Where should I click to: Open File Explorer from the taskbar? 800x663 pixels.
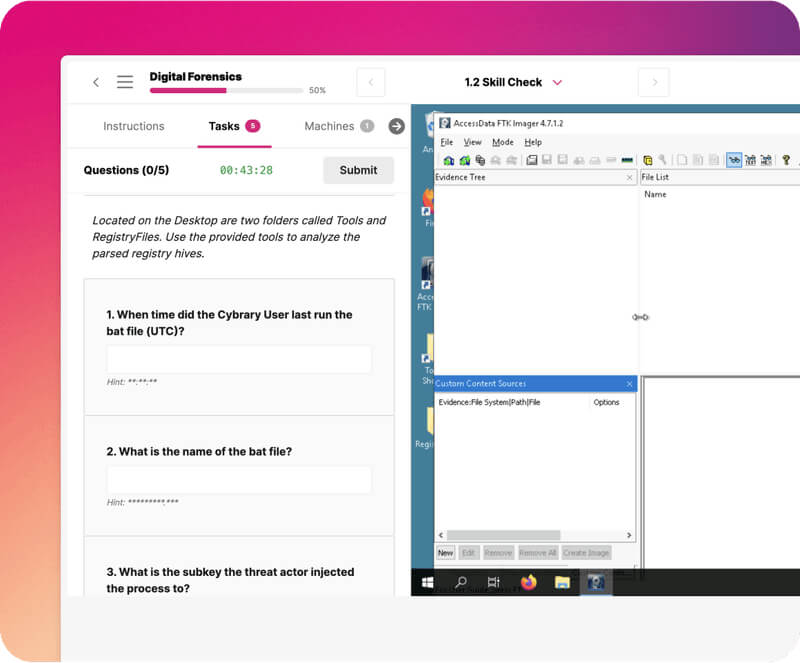(x=562, y=582)
